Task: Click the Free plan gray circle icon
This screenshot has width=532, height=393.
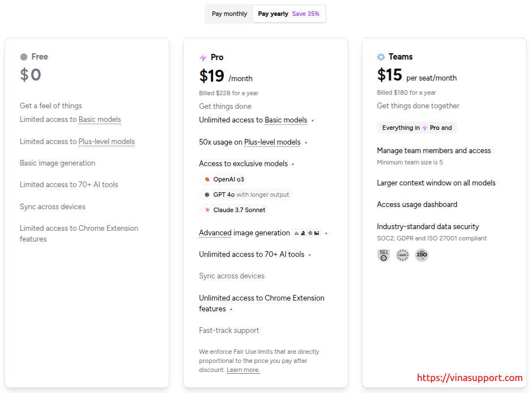Action: (24, 57)
